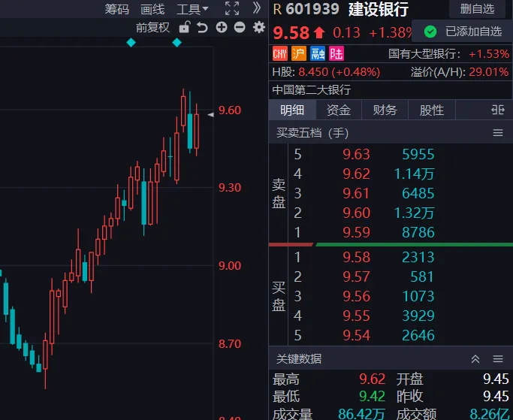The width and height of the screenshot is (513, 420).
Task: Select buy level 5 price 9.54
Action: coord(356,336)
